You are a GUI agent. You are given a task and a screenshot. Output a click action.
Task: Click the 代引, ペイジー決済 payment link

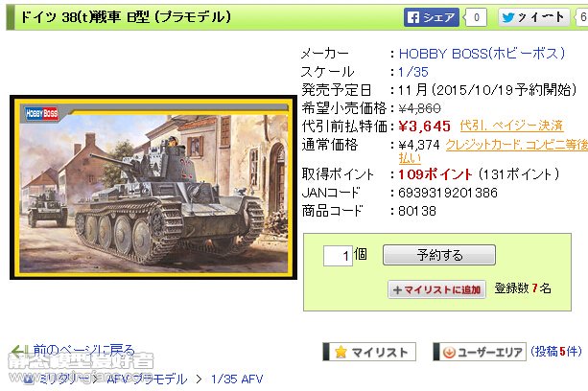511,126
